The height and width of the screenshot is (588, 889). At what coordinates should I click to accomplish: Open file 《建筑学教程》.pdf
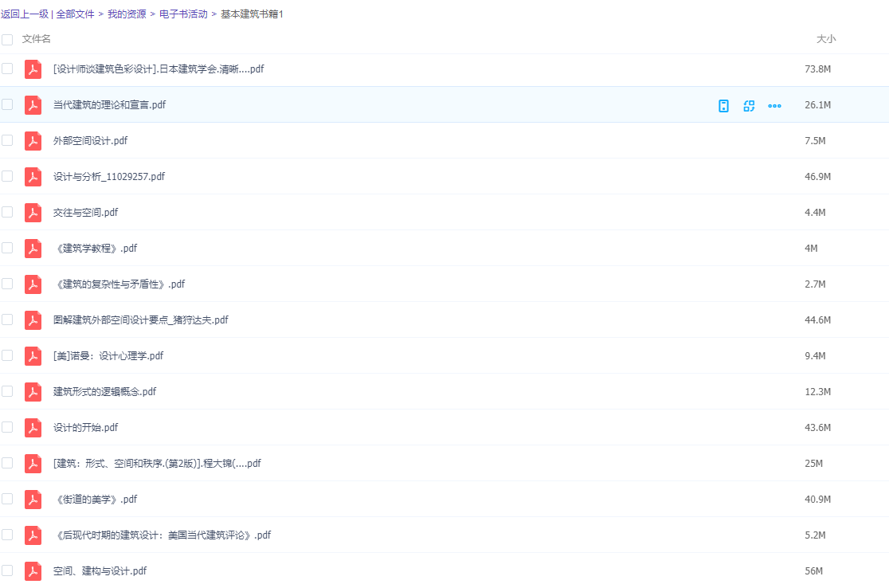[x=96, y=249]
